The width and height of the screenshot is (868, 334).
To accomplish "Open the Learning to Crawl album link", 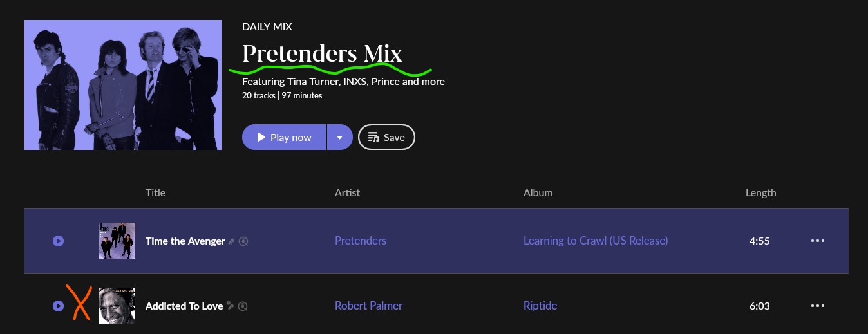I will coord(596,241).
